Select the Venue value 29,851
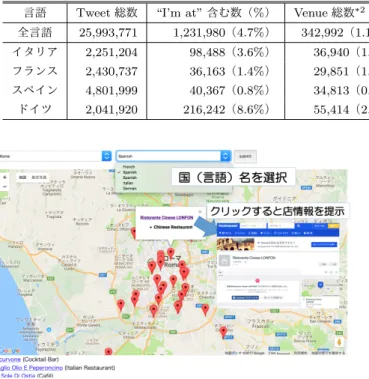The image size is (369, 379). point(331,71)
